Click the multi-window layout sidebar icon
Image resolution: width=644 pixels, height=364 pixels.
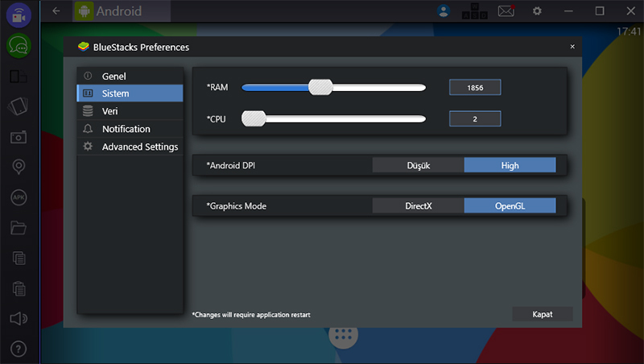(19, 77)
